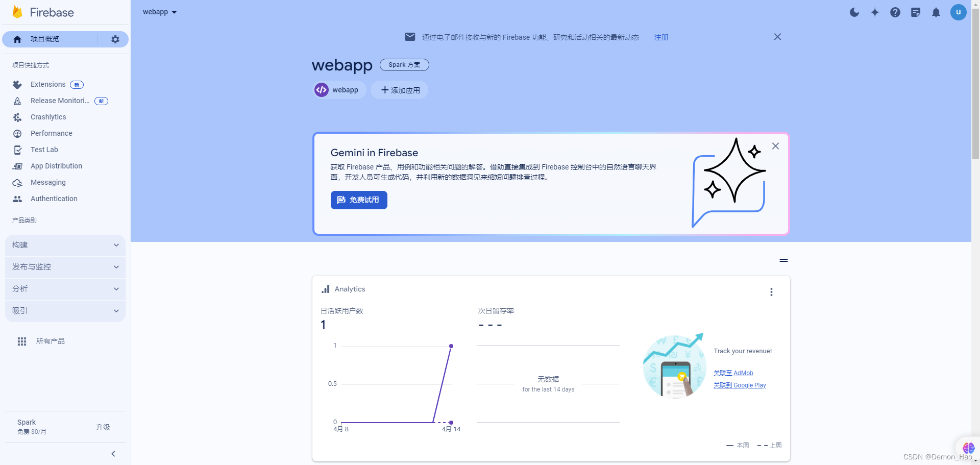The width and height of the screenshot is (980, 465).
Task: Click the April 14 data point
Action: pyautogui.click(x=451, y=346)
